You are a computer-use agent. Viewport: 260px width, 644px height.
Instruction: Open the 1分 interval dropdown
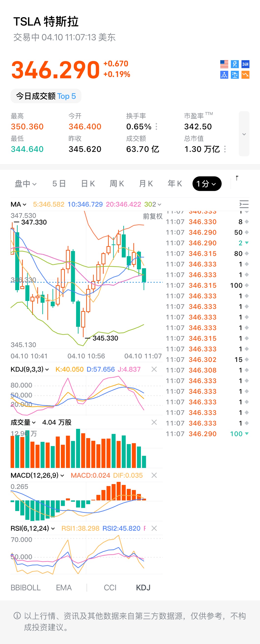[x=207, y=184]
